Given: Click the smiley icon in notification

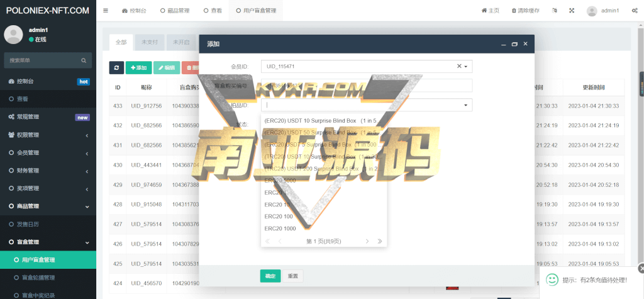Looking at the screenshot, I should pos(552,279).
